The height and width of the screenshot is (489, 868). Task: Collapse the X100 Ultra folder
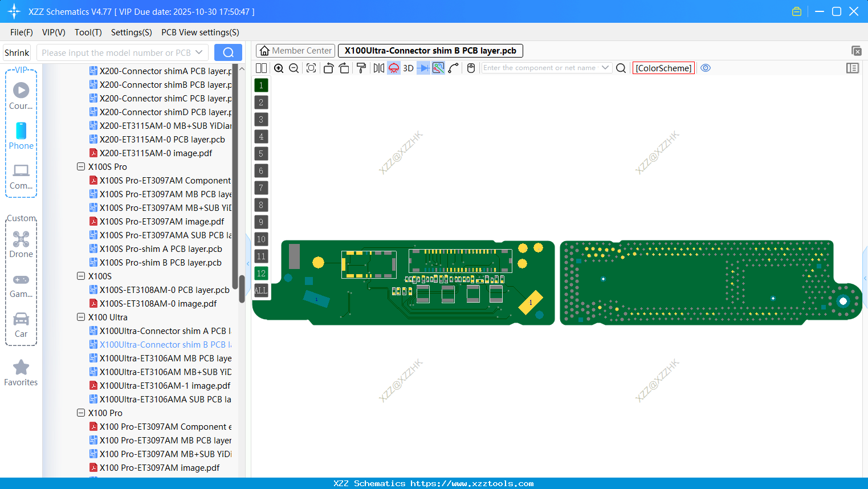[80, 317]
